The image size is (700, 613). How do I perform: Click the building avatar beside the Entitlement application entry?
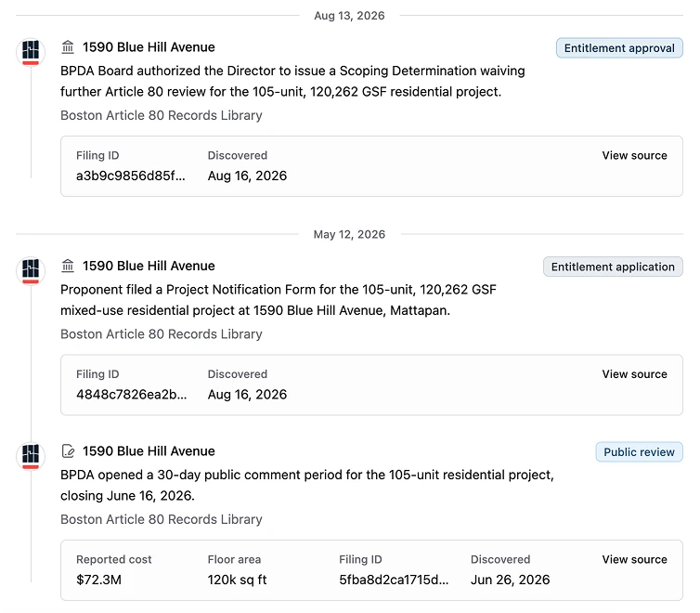31,270
